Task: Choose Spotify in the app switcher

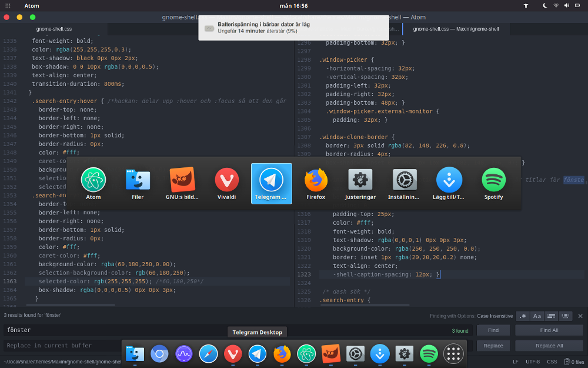Action: [493, 184]
